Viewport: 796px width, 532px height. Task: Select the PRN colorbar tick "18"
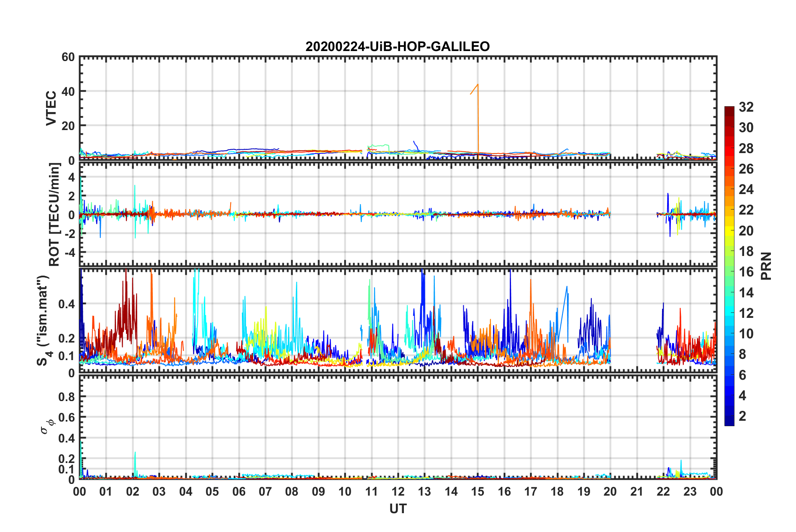click(x=746, y=251)
